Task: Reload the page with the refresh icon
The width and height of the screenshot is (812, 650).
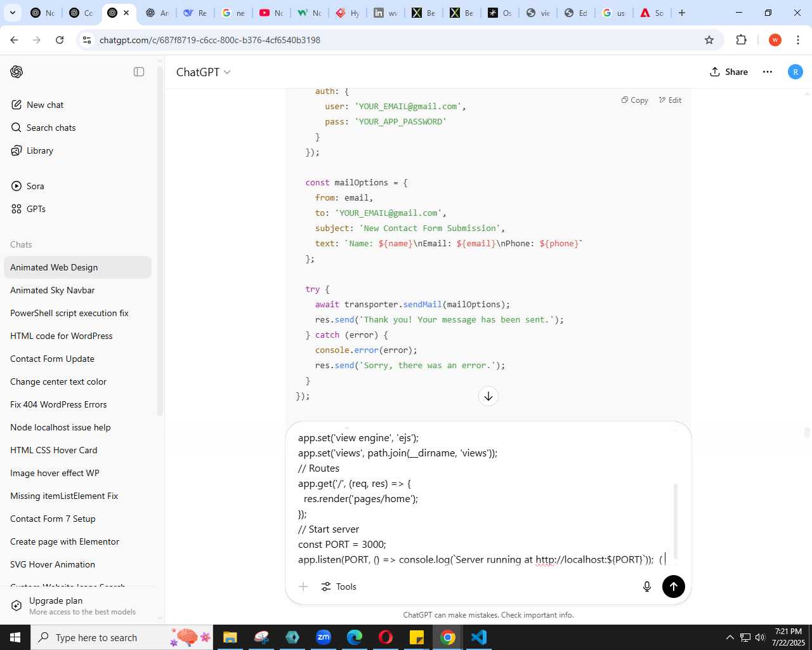Action: click(x=60, y=40)
